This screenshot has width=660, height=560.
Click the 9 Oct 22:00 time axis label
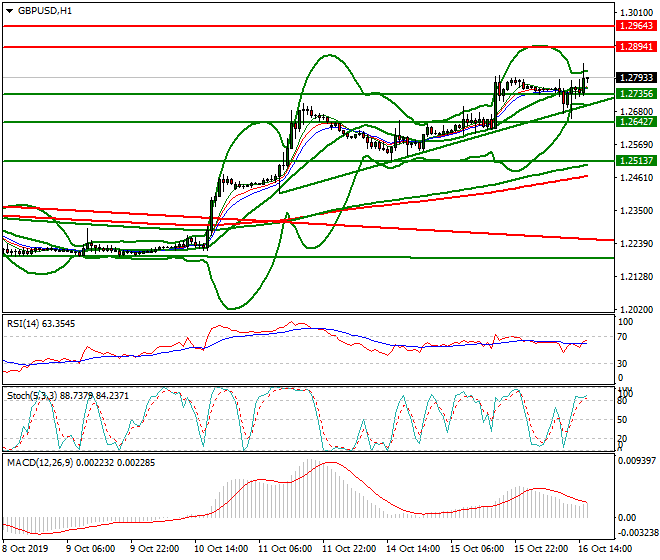click(154, 549)
